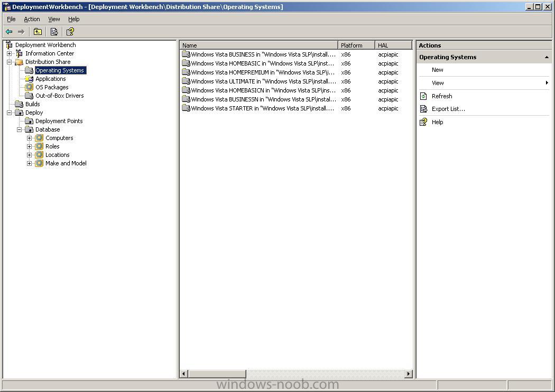Collapse the Operating Systems actions section

click(x=547, y=57)
